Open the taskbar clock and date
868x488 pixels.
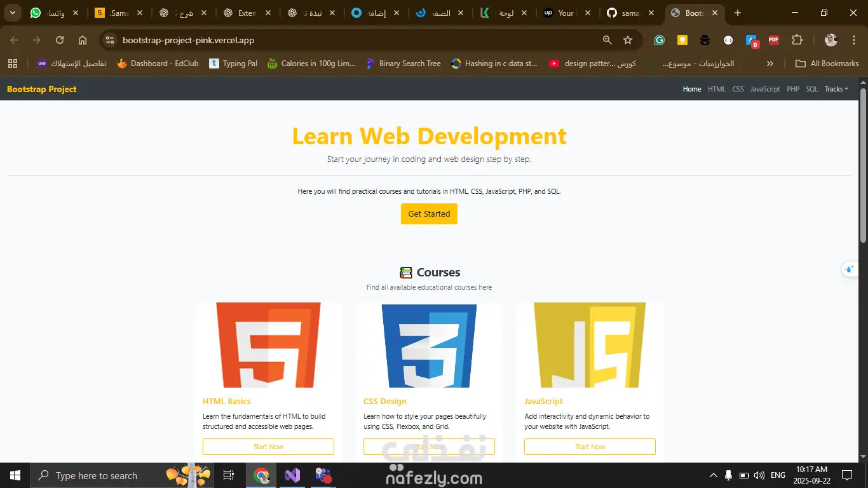pos(811,475)
